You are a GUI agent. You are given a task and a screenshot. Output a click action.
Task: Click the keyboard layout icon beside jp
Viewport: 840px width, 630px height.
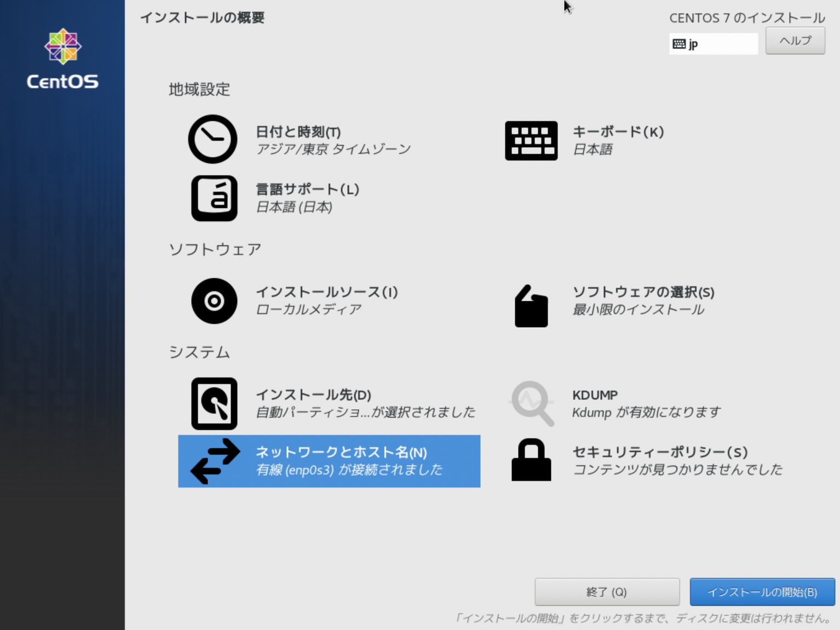tap(679, 44)
